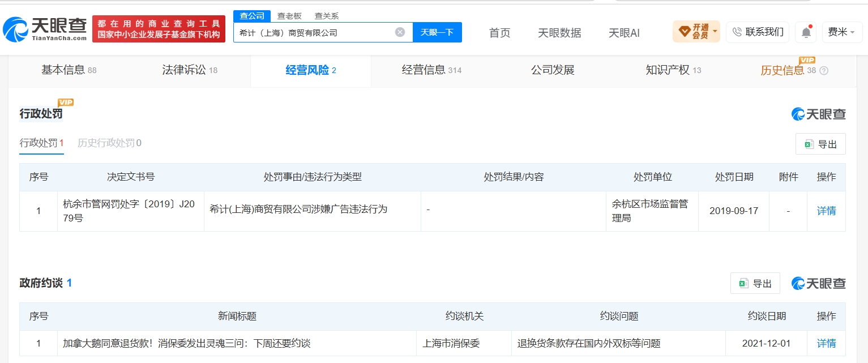Export the 行政处罚 table to Excel
868x363 pixels.
820,144
